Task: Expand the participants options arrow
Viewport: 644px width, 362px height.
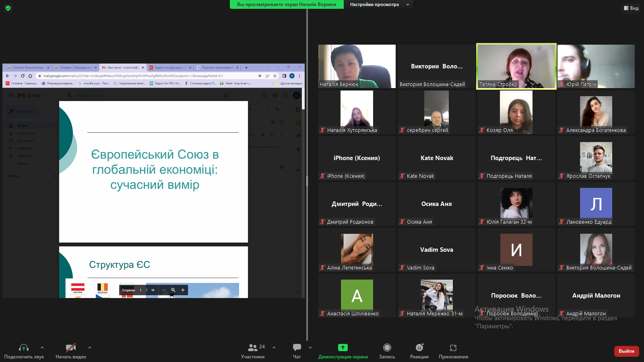Action: click(274, 348)
